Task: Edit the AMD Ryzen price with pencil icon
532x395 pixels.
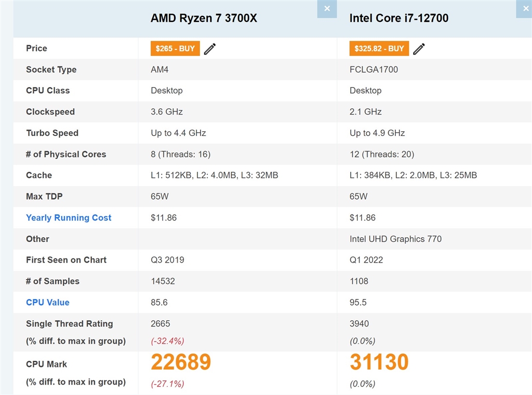Action: coord(210,49)
